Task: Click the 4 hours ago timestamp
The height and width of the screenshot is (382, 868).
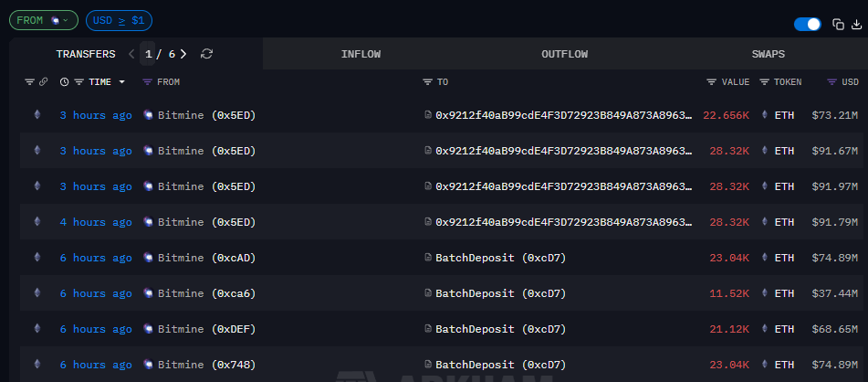Action: point(96,222)
